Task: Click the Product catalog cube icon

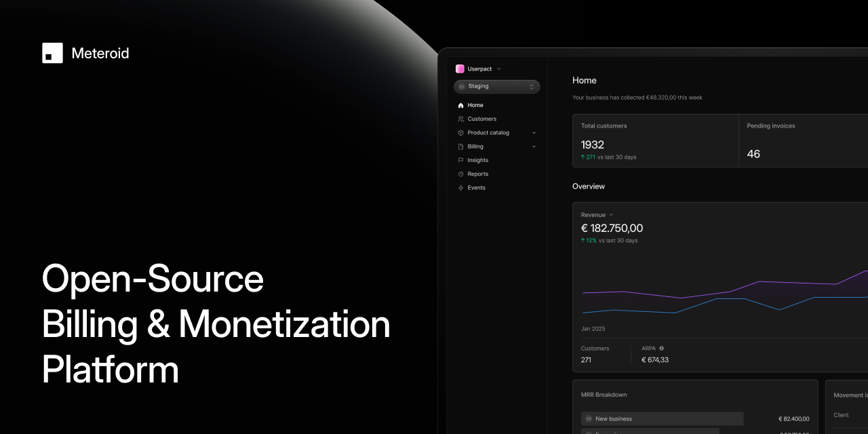Action: [x=461, y=133]
